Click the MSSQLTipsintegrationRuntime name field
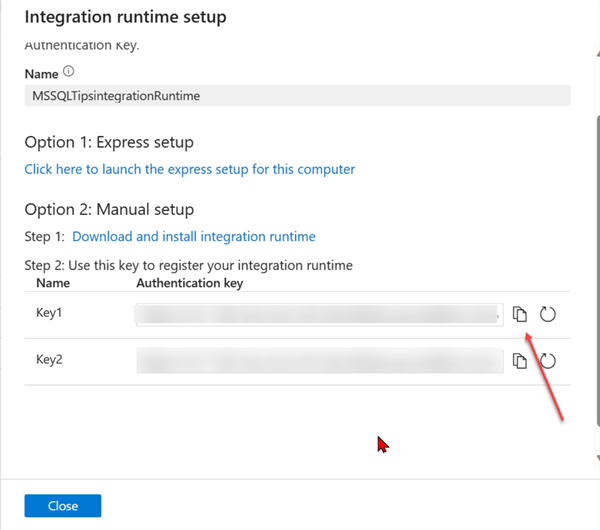The height and width of the screenshot is (530, 600). (x=297, y=96)
